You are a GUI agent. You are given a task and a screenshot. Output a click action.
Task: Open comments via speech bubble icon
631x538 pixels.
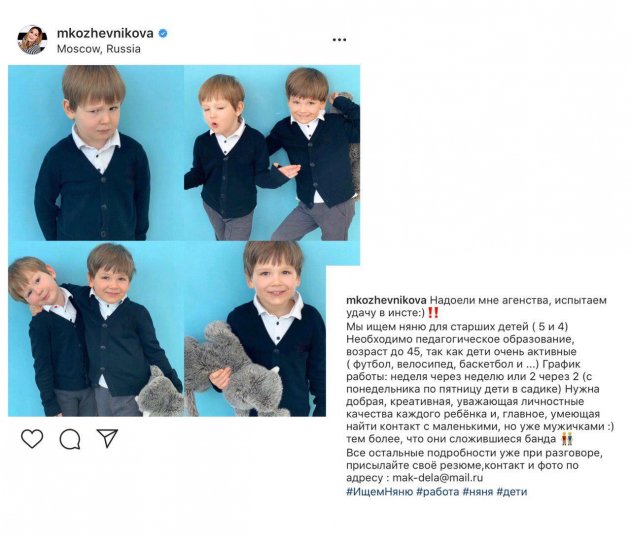[70, 439]
